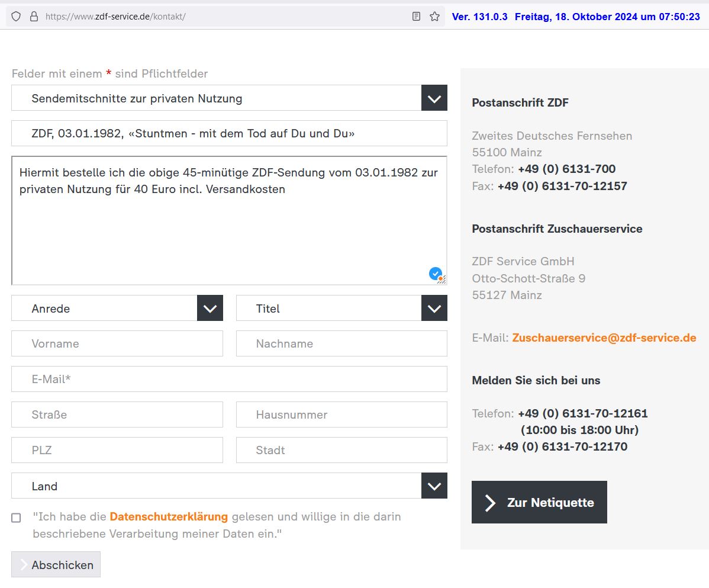Click the shield tracking protection icon

(16, 17)
